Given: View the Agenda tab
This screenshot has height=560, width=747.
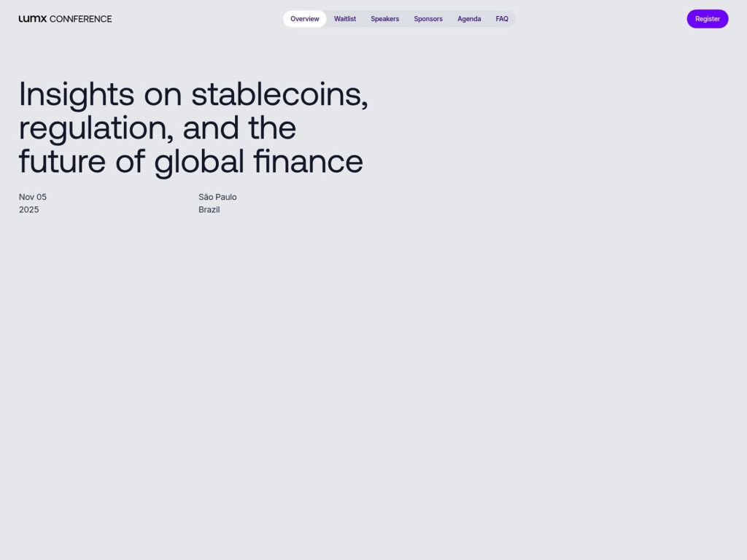Looking at the screenshot, I should (x=469, y=19).
